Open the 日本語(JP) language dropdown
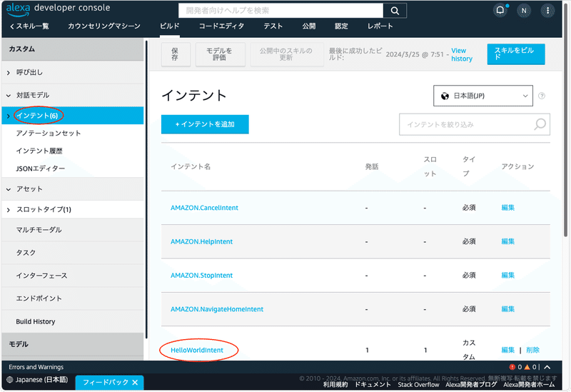571x392 pixels. coord(483,96)
